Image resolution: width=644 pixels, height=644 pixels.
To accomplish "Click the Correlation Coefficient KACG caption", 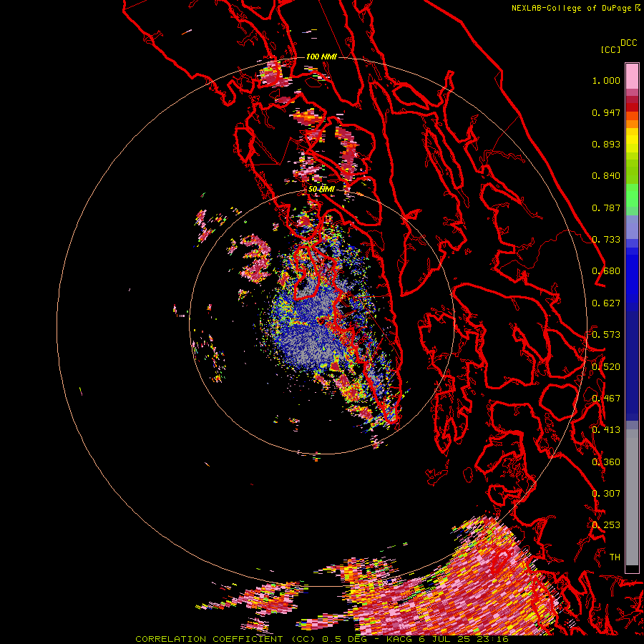I will point(322,639).
